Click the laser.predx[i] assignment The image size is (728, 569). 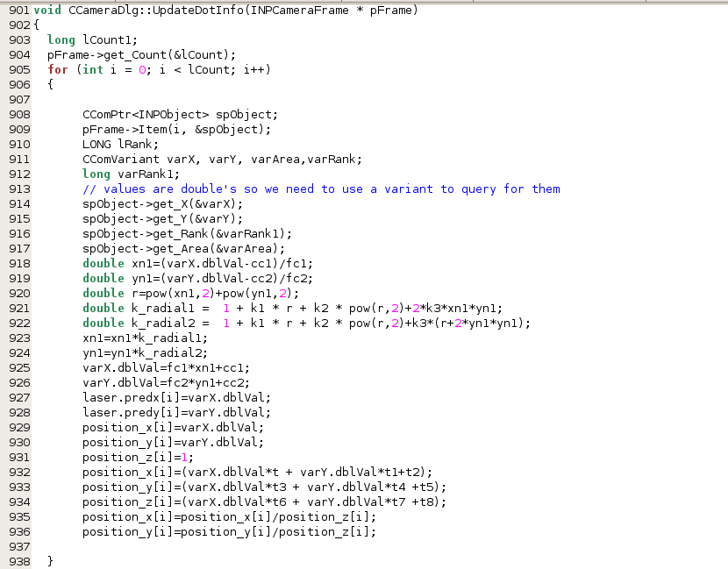[176, 397]
